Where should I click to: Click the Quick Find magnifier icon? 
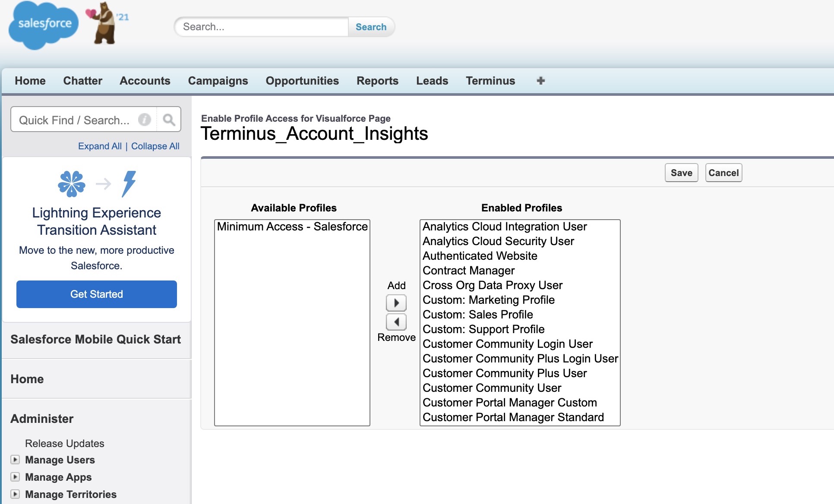169,120
